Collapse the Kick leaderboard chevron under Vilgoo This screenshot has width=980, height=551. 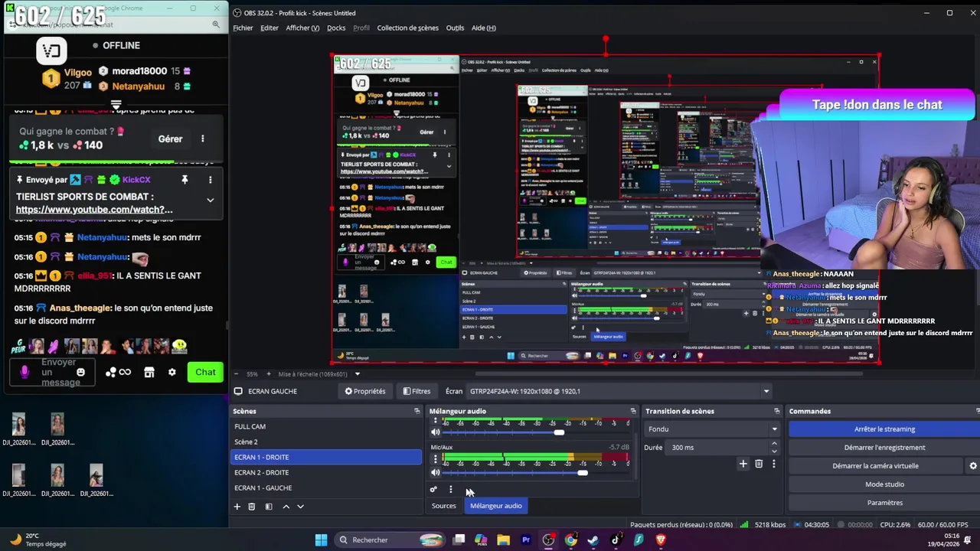tap(116, 105)
